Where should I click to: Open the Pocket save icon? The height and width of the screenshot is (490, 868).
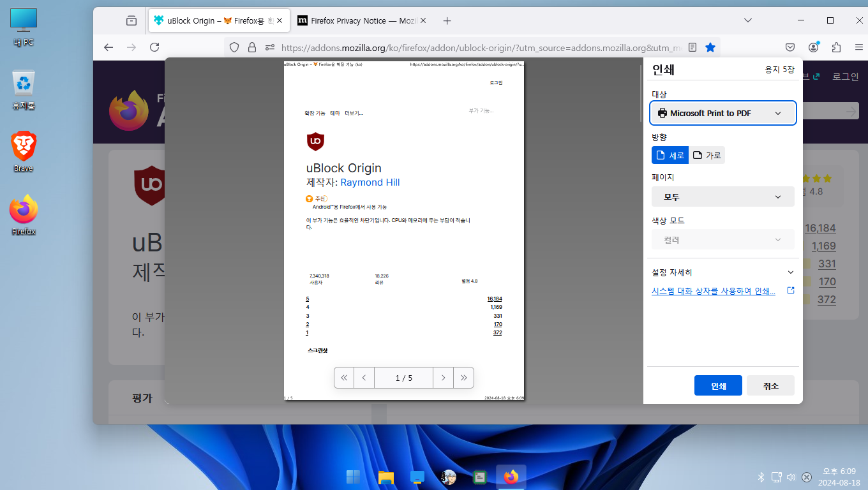pyautogui.click(x=790, y=47)
